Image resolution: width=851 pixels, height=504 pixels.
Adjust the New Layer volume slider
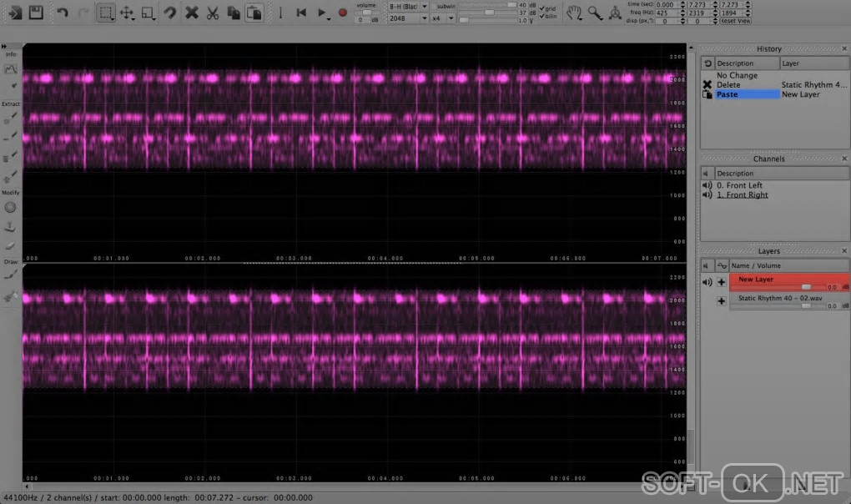(807, 287)
